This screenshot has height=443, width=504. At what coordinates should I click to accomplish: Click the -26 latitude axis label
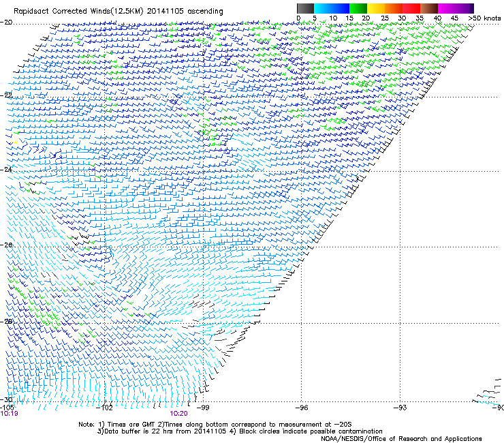point(6,245)
